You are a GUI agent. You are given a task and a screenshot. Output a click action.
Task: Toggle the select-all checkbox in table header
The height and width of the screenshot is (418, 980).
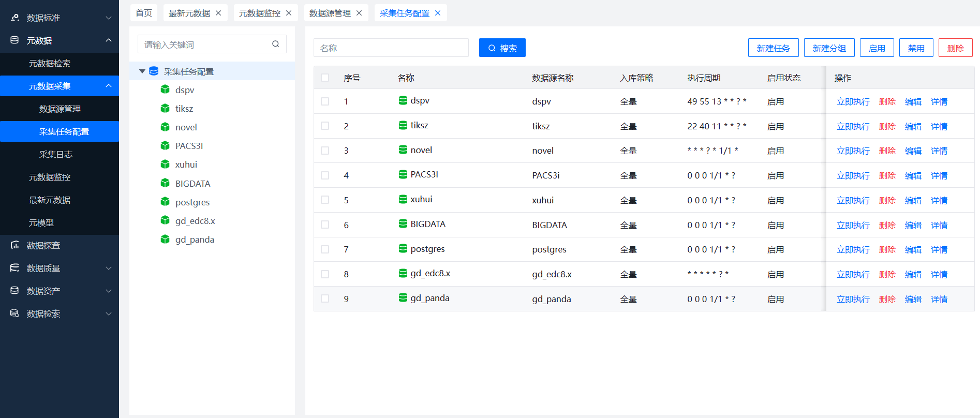[325, 78]
